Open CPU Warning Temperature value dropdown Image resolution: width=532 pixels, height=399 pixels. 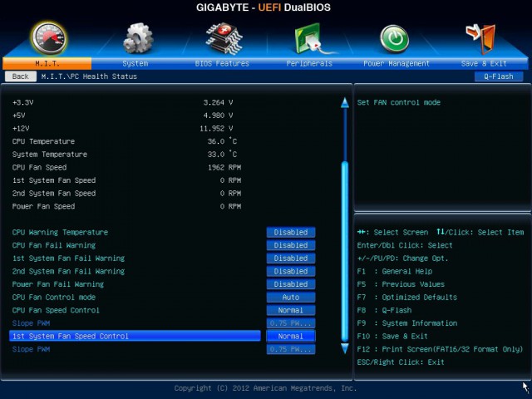coord(290,233)
